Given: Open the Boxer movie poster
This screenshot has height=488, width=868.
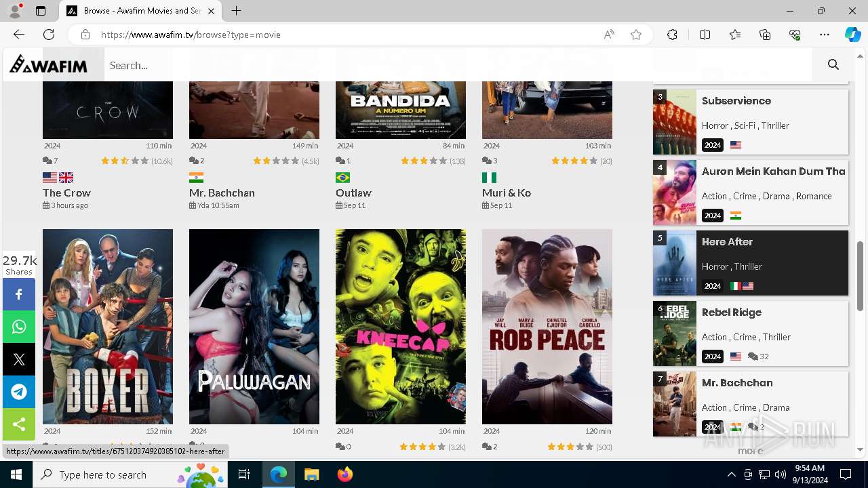Looking at the screenshot, I should coord(108,327).
